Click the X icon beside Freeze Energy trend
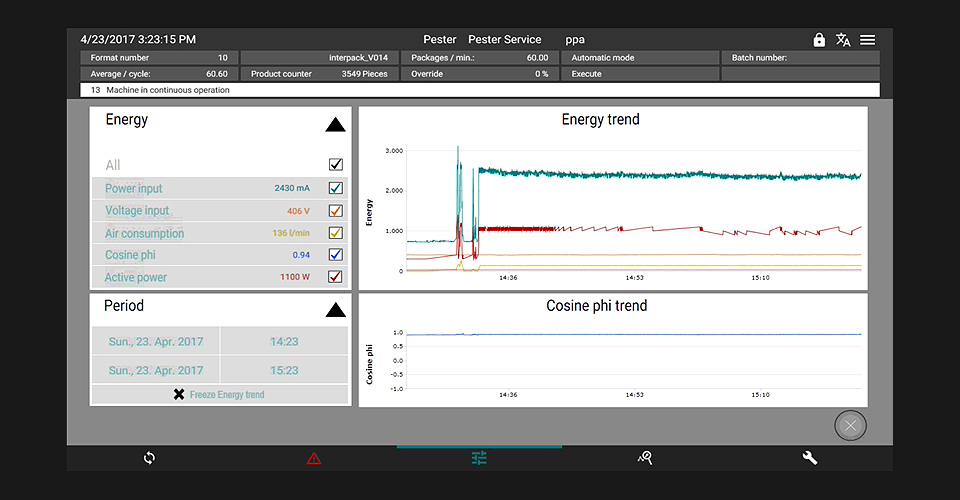The height and width of the screenshot is (500, 960). 179,395
